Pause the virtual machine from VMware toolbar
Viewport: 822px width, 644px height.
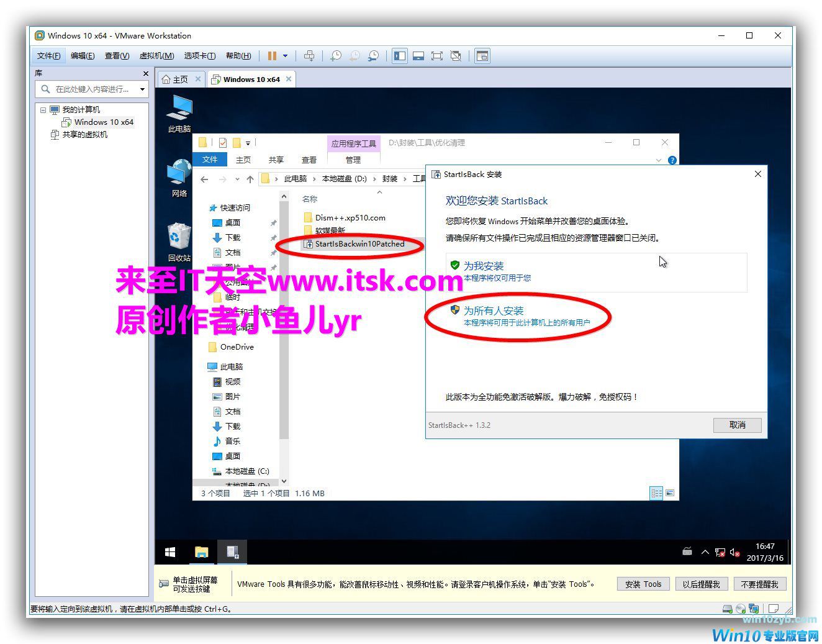click(x=272, y=56)
